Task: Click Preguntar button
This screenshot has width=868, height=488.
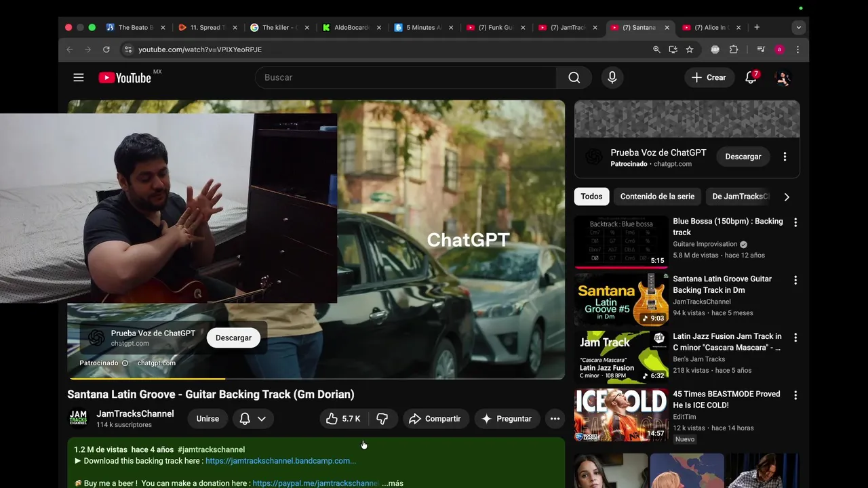Action: 507,419
